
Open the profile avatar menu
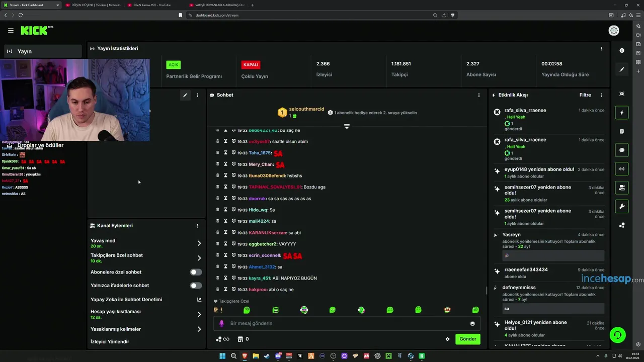(614, 31)
